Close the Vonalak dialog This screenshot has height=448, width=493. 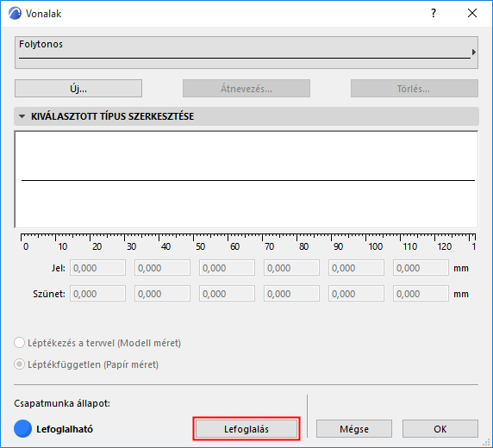tap(472, 13)
